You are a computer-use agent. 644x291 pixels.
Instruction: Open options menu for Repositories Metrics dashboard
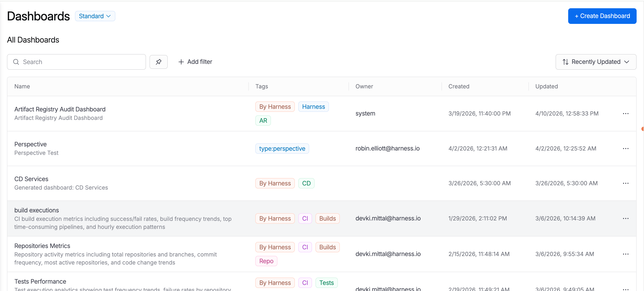(626, 254)
